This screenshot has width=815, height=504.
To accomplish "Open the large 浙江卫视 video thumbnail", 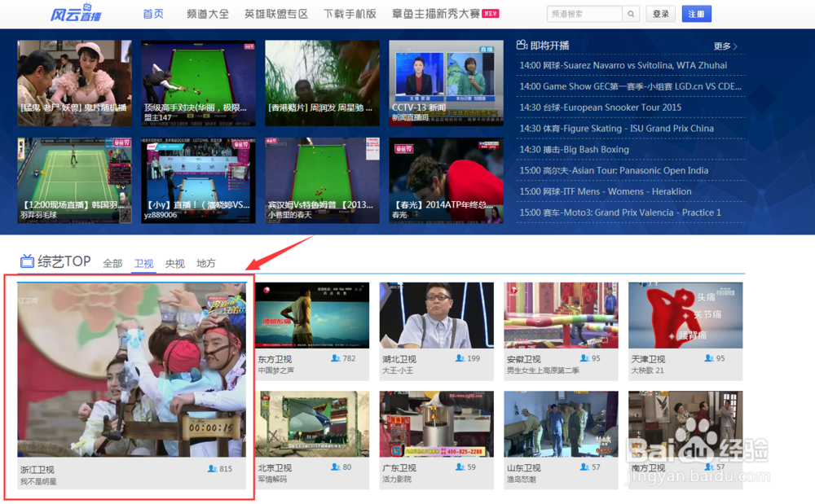I will click(131, 370).
